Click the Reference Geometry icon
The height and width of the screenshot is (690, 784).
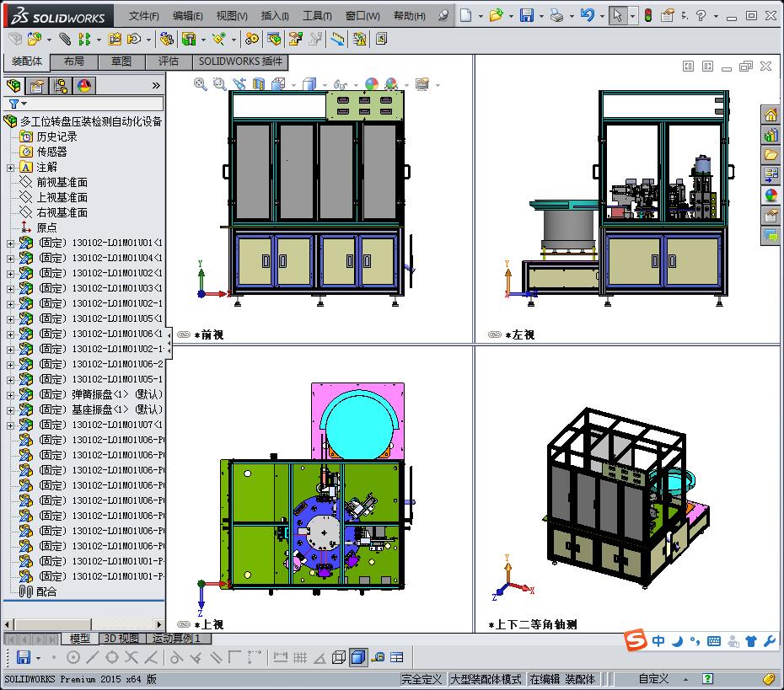pyautogui.click(x=219, y=39)
